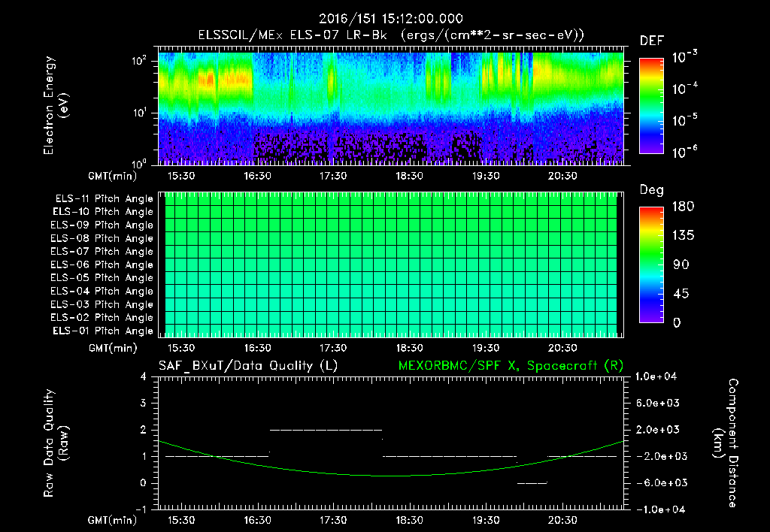Select the ELS-04 Pitch Angle row label
The image size is (770, 532).
point(102,292)
